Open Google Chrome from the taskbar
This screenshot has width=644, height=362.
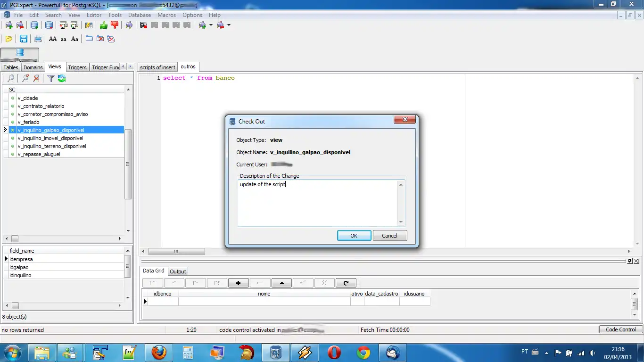(x=363, y=353)
